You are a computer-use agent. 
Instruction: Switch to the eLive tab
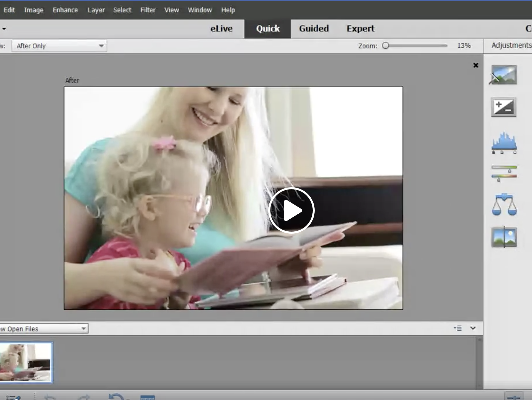click(x=222, y=29)
